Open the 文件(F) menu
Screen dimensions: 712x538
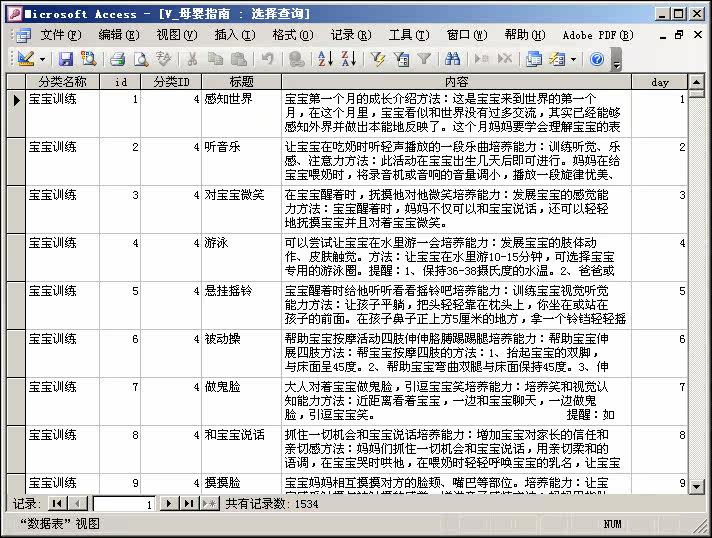(x=61, y=35)
